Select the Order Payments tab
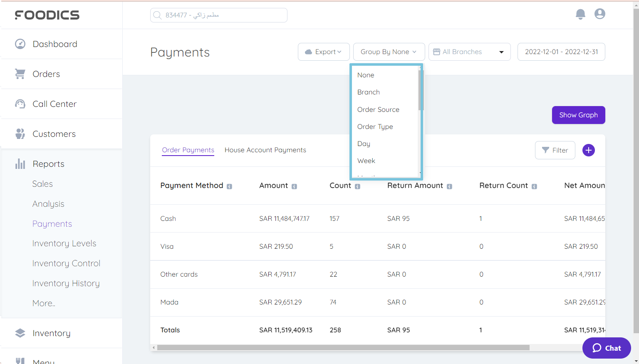Screen dimensions: 639x364 [188, 150]
